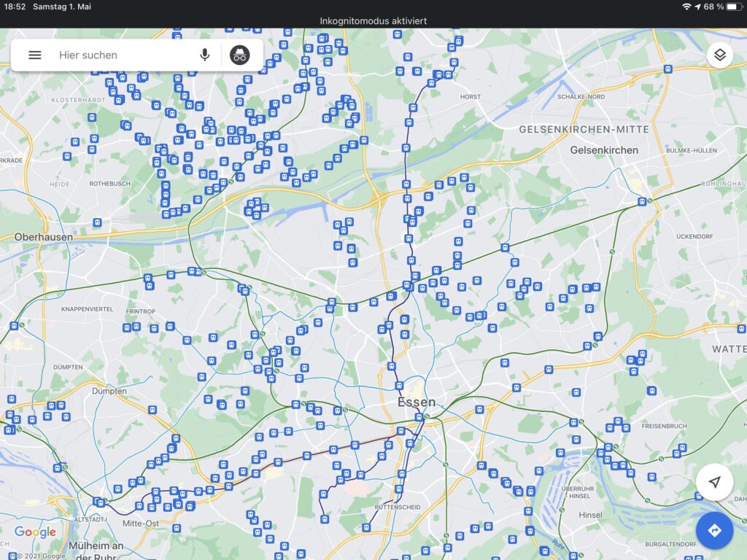The height and width of the screenshot is (560, 747).
Task: Focus the 'Hier suchen' search field
Action: click(x=124, y=55)
